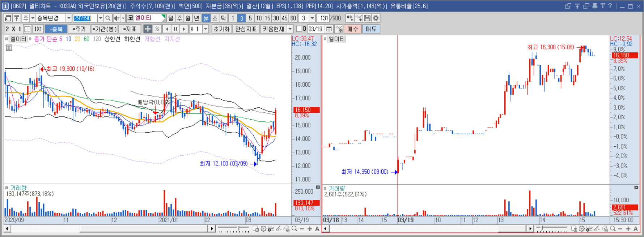Click the first icon on the main toolbar

8,18
